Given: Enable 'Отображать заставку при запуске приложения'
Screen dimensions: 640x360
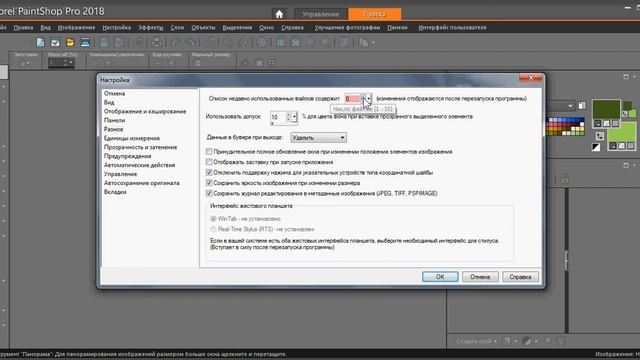Looking at the screenshot, I should pyautogui.click(x=209, y=162).
